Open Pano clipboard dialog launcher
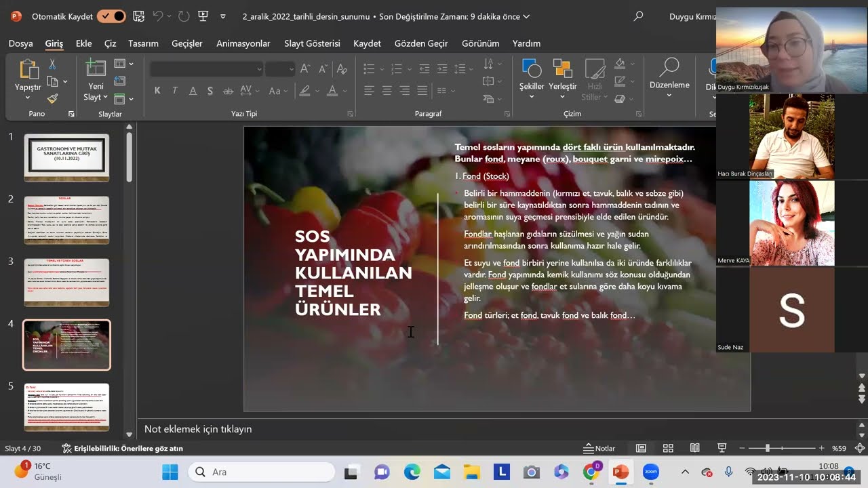868x488 pixels. [x=71, y=114]
